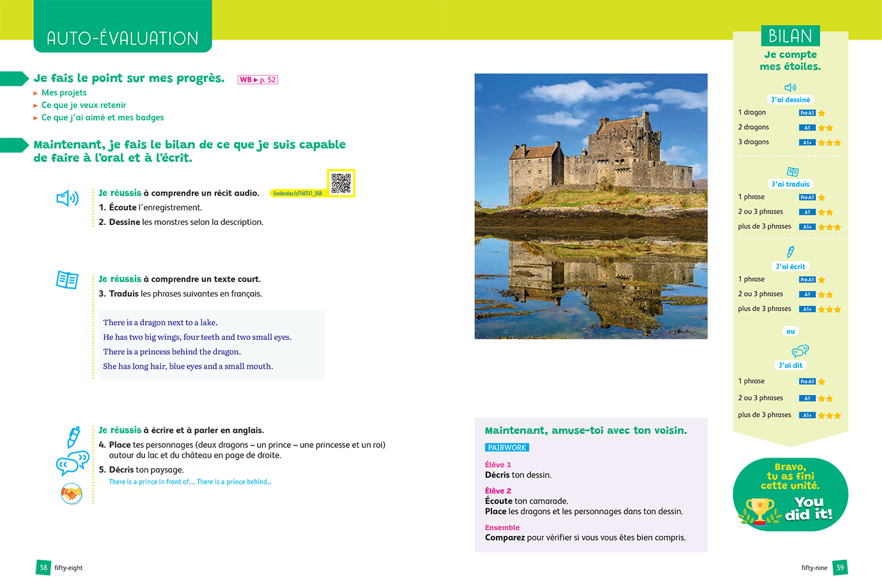The width and height of the screenshot is (882, 588).
Task: Click the arrow bullet before Mes projets
Action: click(36, 93)
